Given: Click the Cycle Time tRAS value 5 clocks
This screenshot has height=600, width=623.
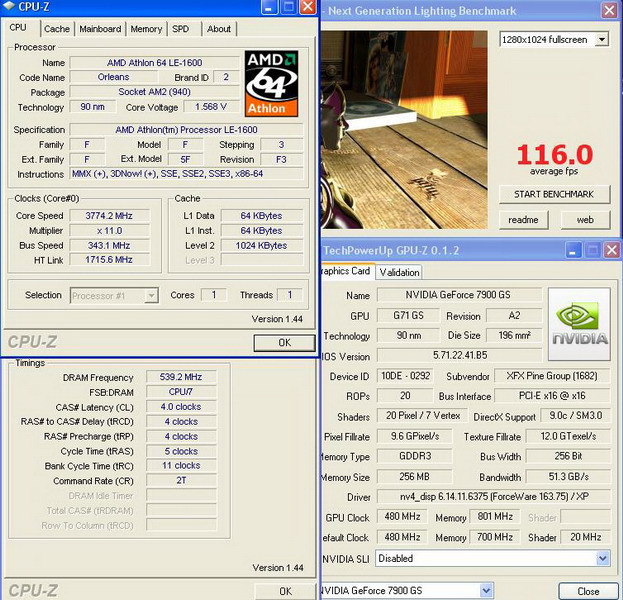Looking at the screenshot, I should (181, 451).
